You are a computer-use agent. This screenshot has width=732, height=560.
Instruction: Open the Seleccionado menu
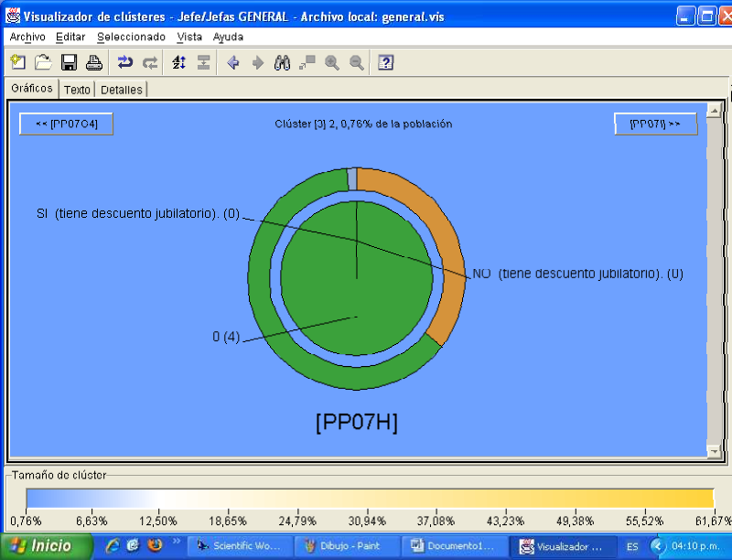tap(131, 37)
